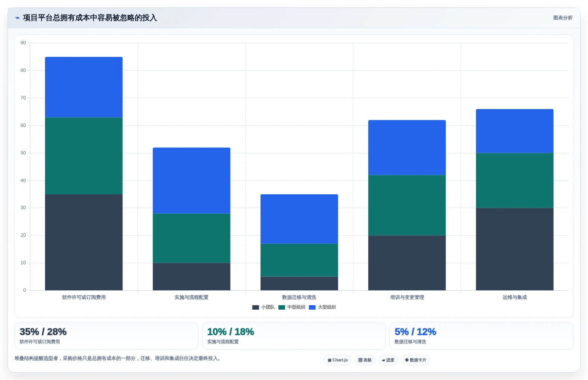Click the mid-size segment of 培训与变更管理 bar

tap(407, 205)
